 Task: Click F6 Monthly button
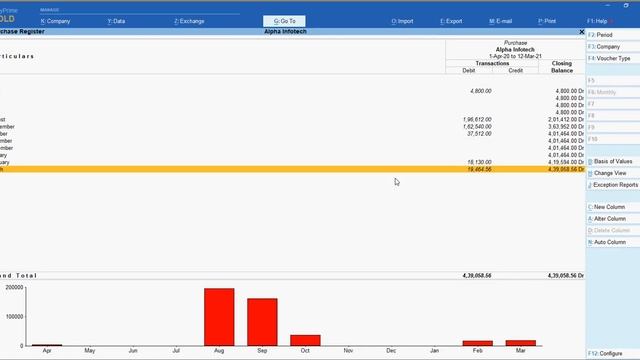(613, 93)
